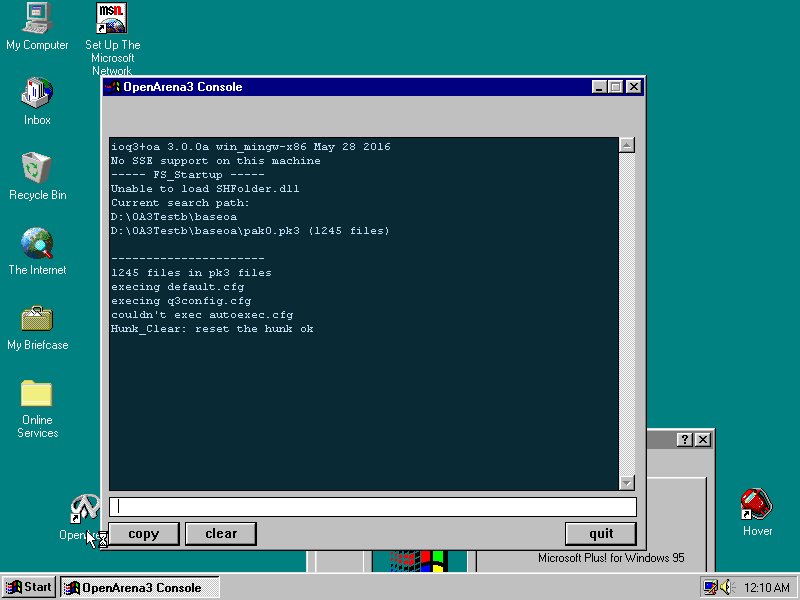Click '1245 files in pk3 files' line
The image size is (800, 600).
click(x=191, y=273)
